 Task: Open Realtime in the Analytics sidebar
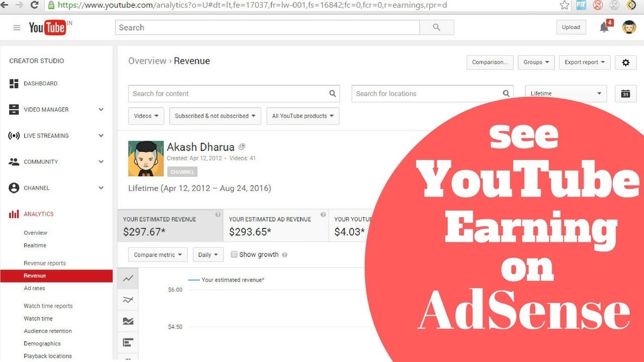pyautogui.click(x=35, y=245)
